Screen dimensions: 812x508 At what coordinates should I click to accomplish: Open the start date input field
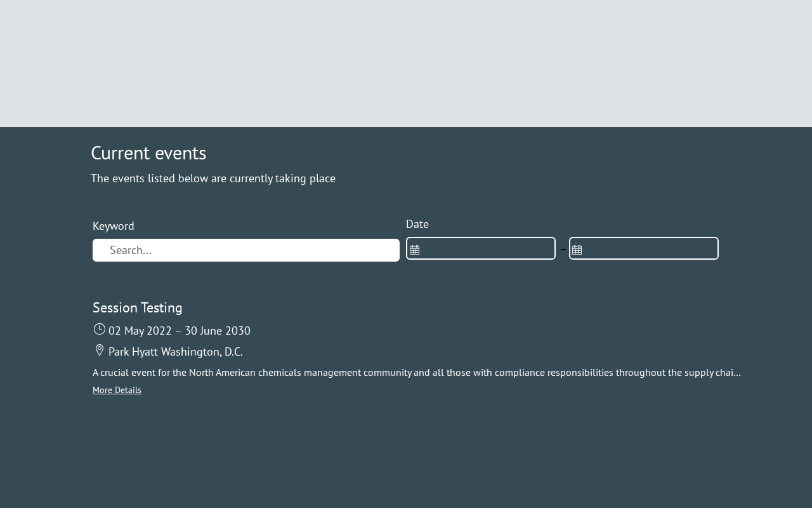[x=481, y=248]
